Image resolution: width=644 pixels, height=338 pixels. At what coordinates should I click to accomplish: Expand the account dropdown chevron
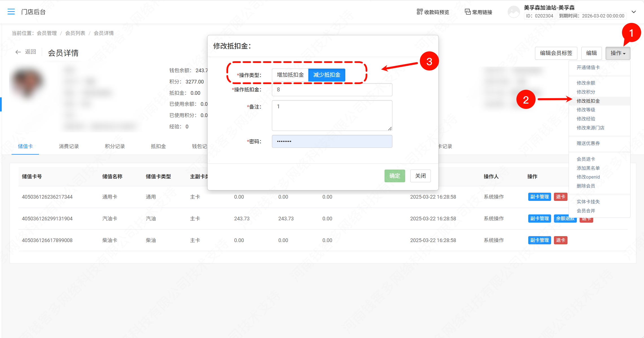pos(634,12)
